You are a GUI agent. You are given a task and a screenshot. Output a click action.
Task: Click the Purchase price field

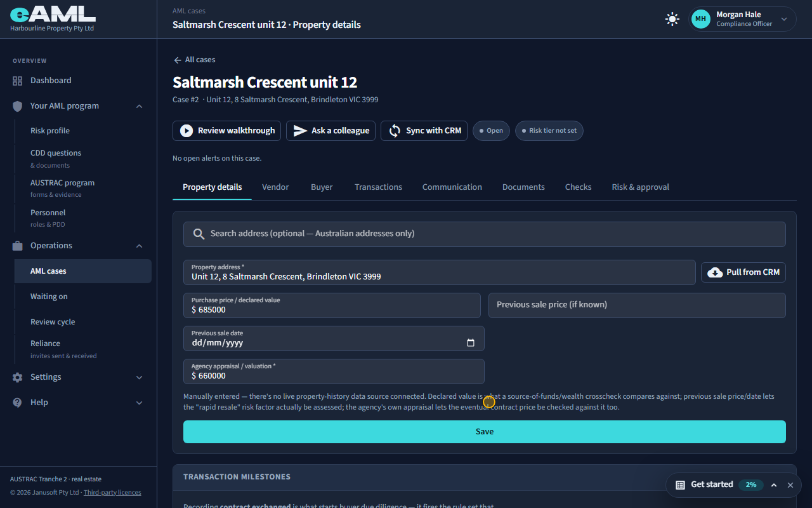(332, 305)
